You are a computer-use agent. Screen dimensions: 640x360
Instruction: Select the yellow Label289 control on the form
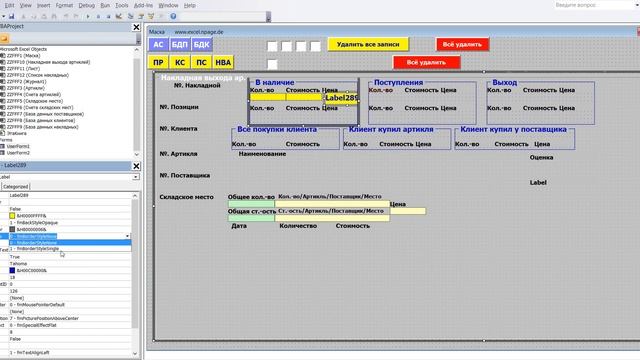coord(341,98)
